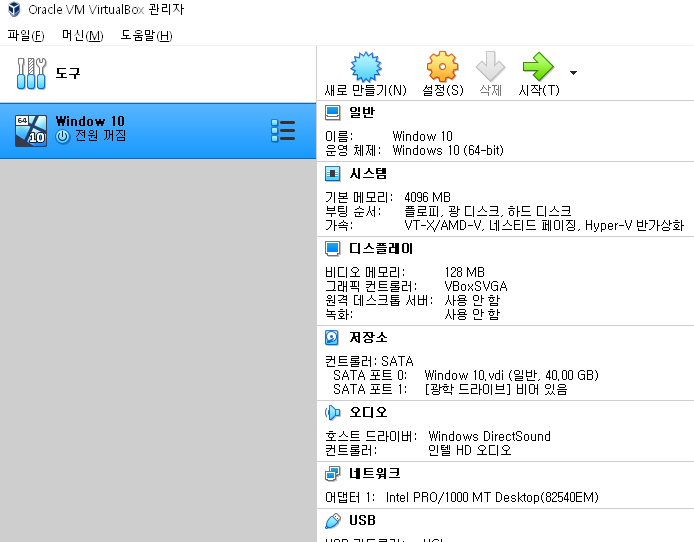Click recording (녹화) '사용 안 함' value
Viewport: 694px width, 542px height.
(472, 315)
